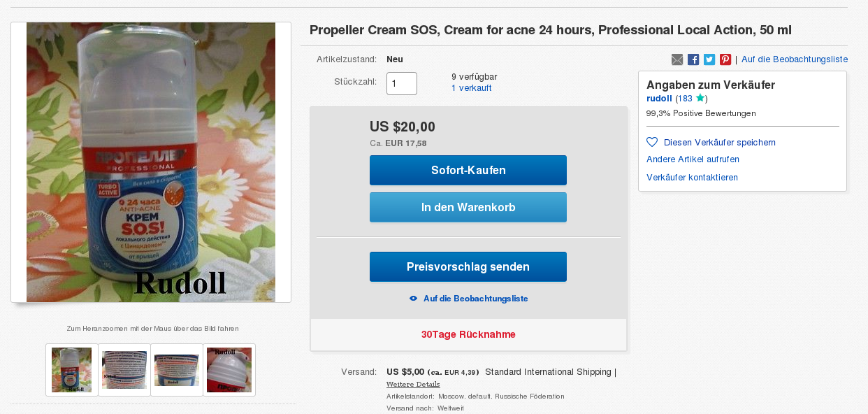Screen dimensions: 868x414
Task: Click Verkäufer kontaktieren link
Action: (692, 178)
